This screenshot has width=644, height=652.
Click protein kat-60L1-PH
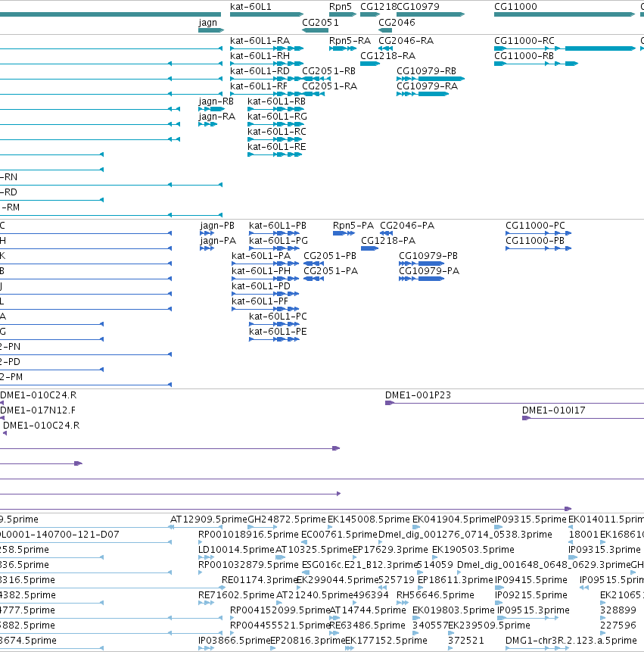[265, 279]
